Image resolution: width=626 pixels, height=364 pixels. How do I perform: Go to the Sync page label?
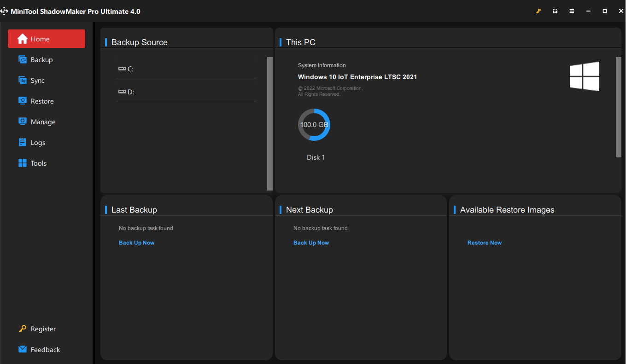[x=38, y=81]
